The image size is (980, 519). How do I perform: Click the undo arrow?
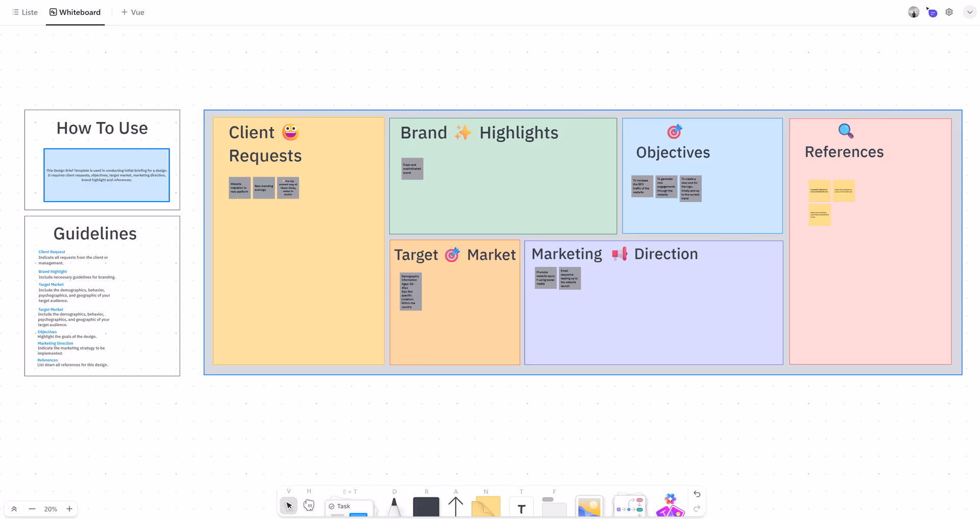697,494
